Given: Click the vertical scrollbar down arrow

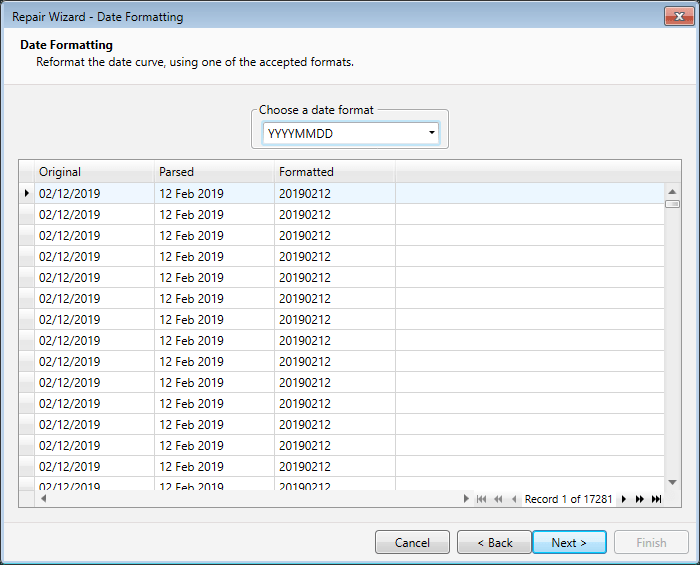Looking at the screenshot, I should click(x=672, y=482).
